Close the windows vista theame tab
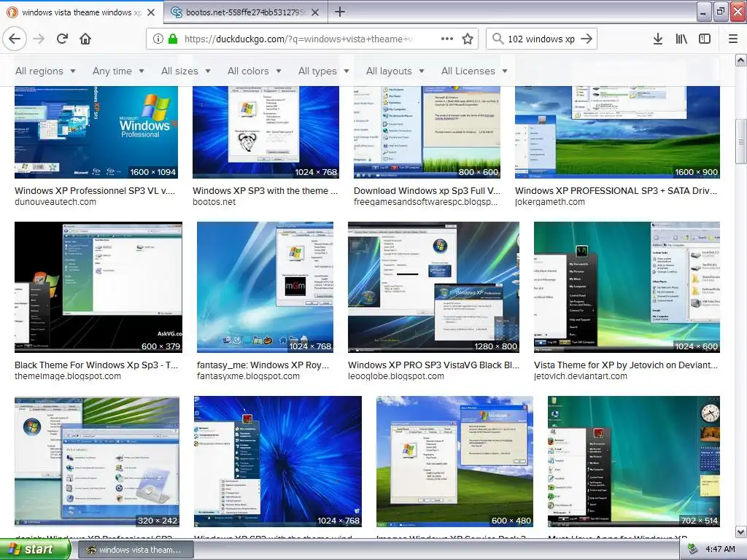Screen dimensions: 747x560 point(151,12)
